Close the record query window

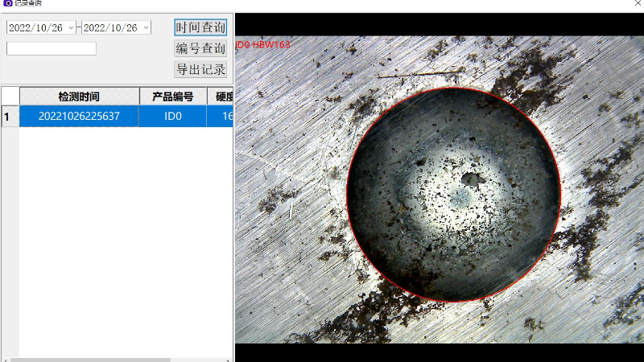(638, 4)
